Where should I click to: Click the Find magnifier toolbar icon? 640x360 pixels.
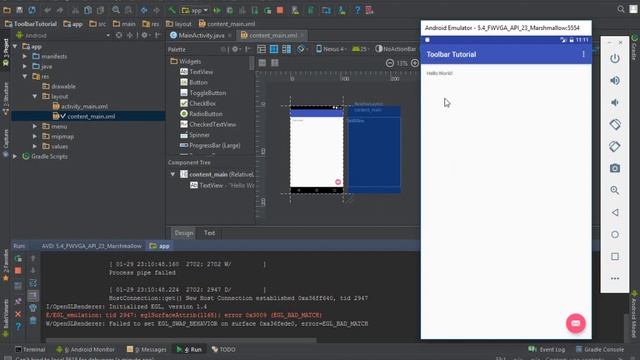point(116,10)
